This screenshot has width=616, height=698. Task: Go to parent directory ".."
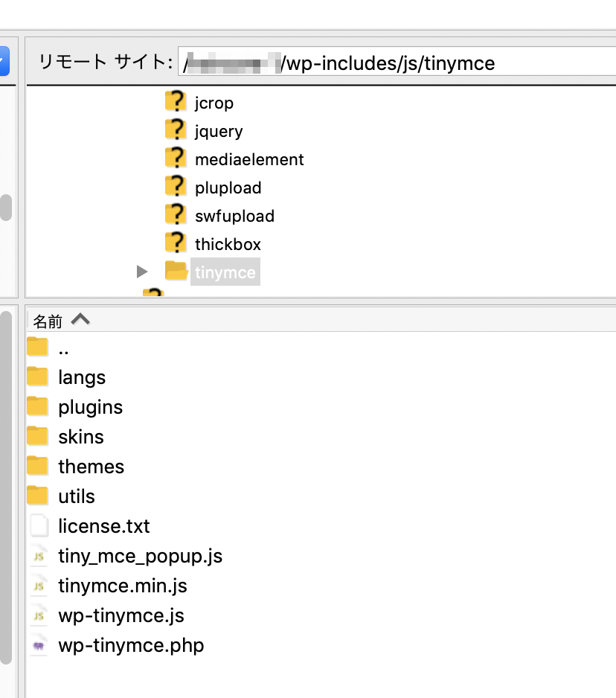click(63, 348)
